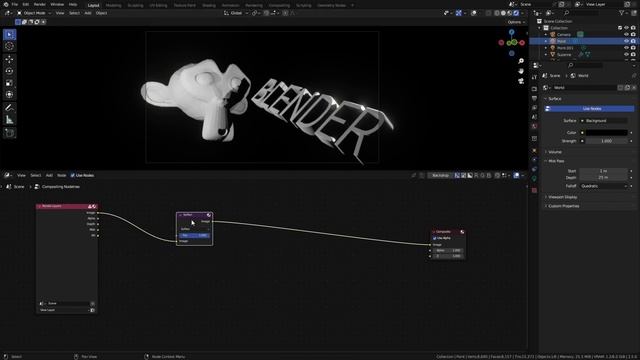Open the Scene properties tab icon
Viewport: 640px width, 360px height.
[x=534, y=117]
